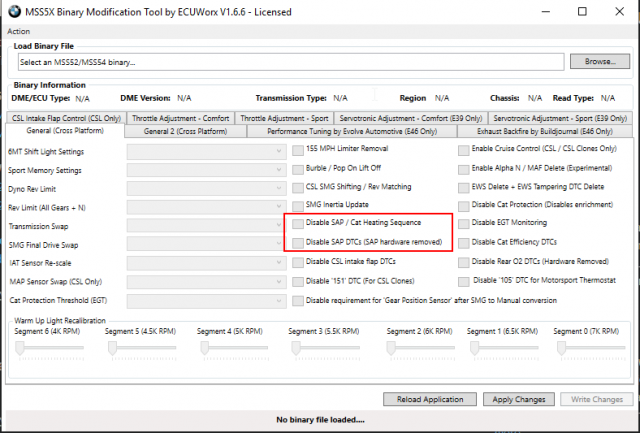Click the binary file path field
The width and height of the screenshot is (640, 433).
tap(291, 62)
